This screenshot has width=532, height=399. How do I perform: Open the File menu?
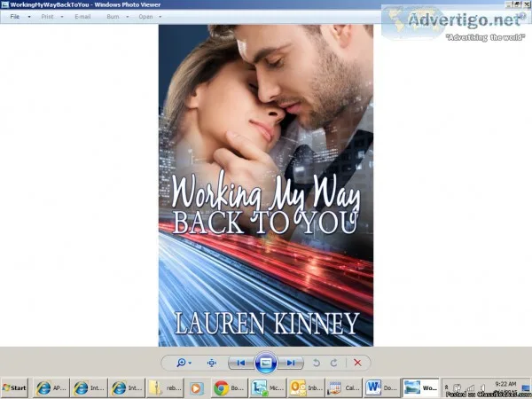coord(15,17)
